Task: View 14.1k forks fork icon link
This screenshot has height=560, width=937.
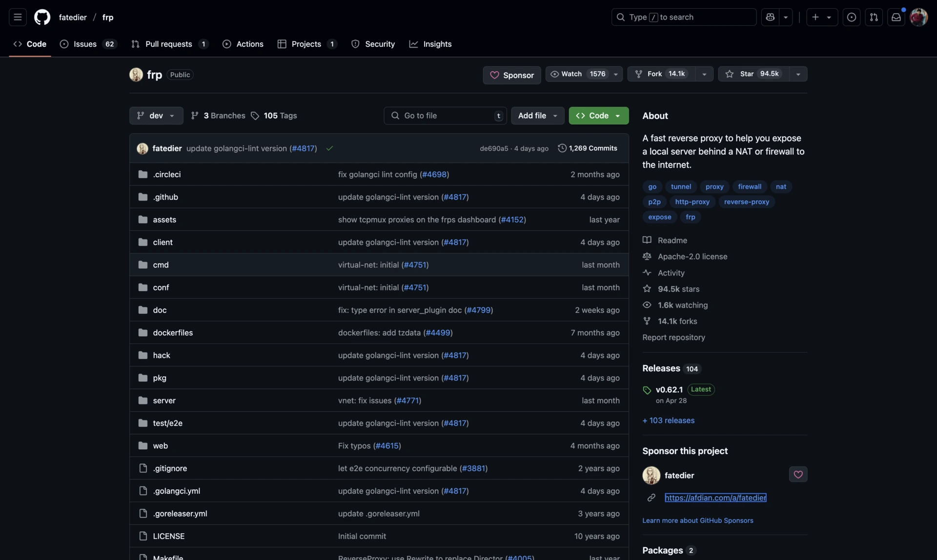Action: (670, 321)
